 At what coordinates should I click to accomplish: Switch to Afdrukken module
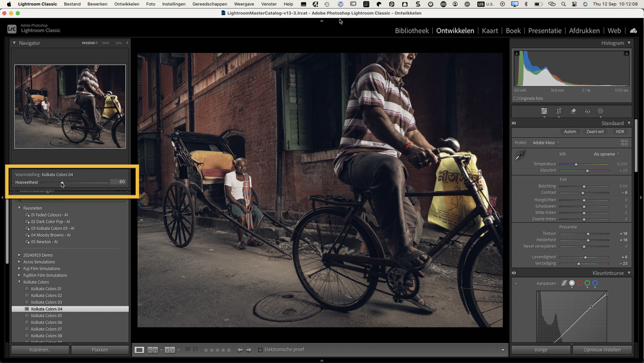(584, 30)
